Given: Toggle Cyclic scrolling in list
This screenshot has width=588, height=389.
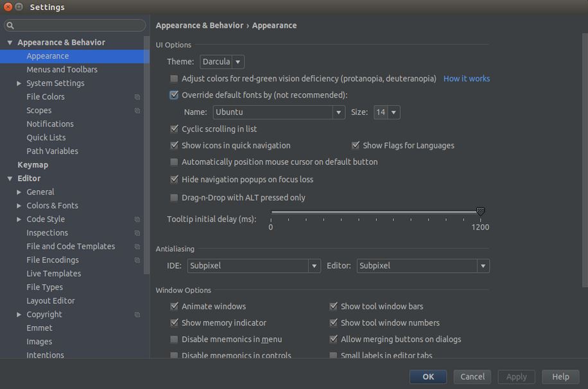Looking at the screenshot, I should (174, 129).
